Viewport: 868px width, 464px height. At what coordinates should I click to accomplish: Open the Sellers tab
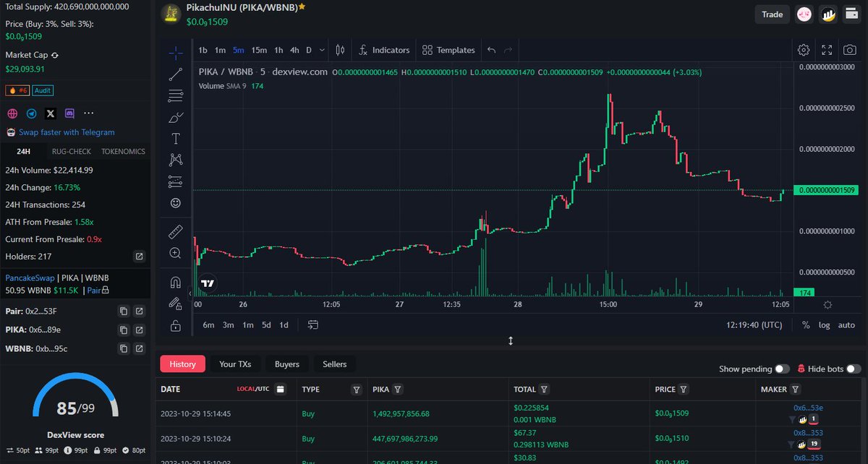click(x=335, y=364)
